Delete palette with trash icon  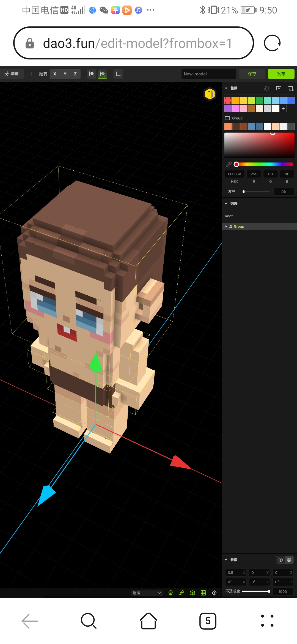291,88
